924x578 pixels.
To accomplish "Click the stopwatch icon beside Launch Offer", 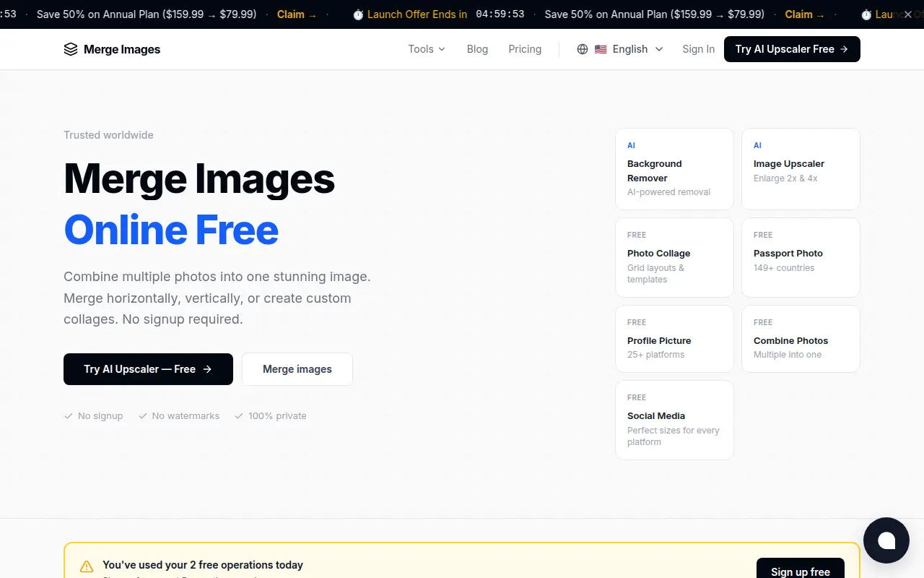I will tap(358, 14).
